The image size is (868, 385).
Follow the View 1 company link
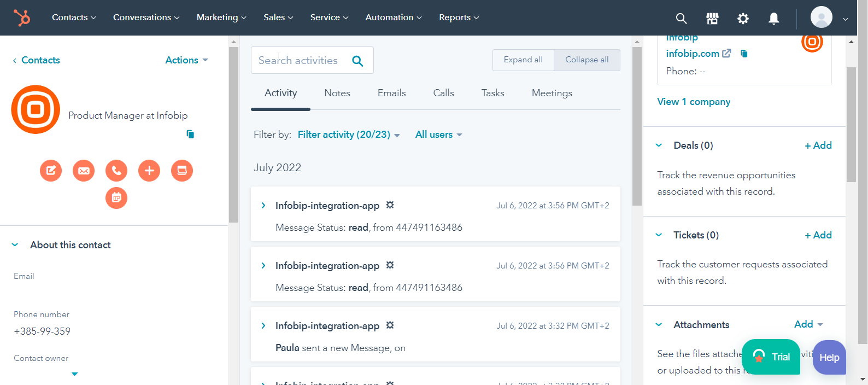pyautogui.click(x=694, y=102)
